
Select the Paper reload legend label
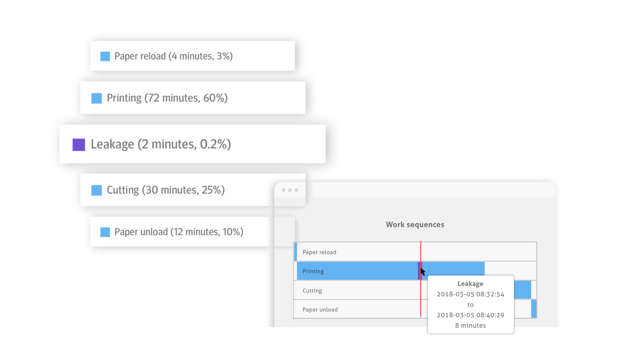click(x=173, y=56)
